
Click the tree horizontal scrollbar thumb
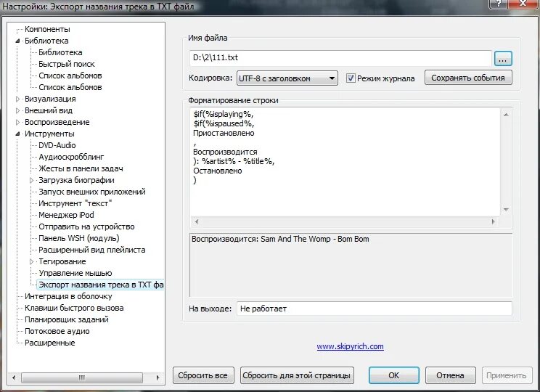[x=82, y=377]
